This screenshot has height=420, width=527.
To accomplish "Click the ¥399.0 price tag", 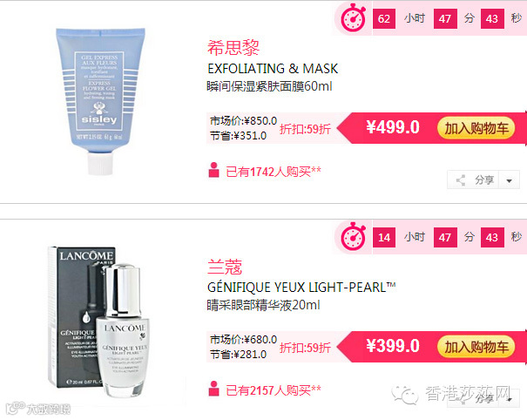I will click(x=393, y=346).
